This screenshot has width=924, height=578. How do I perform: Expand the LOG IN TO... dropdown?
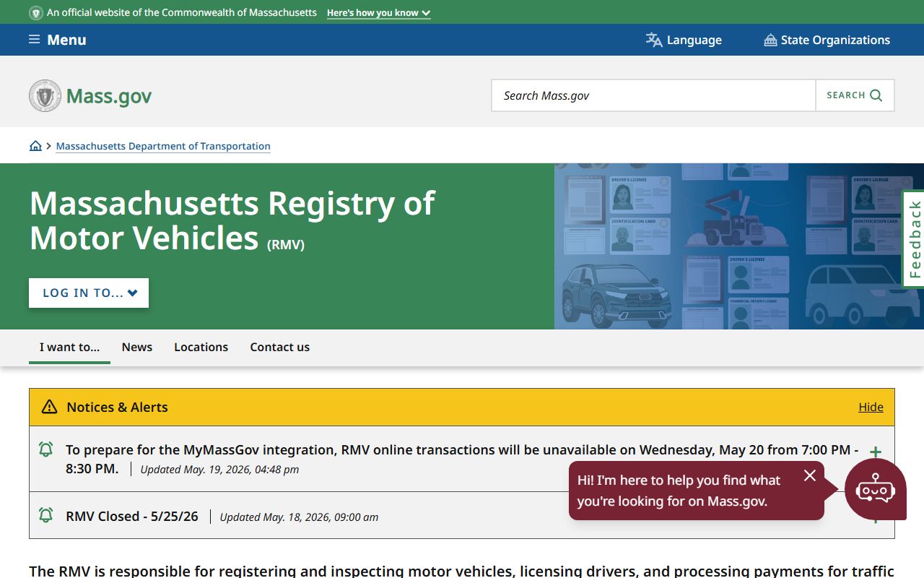click(x=89, y=293)
